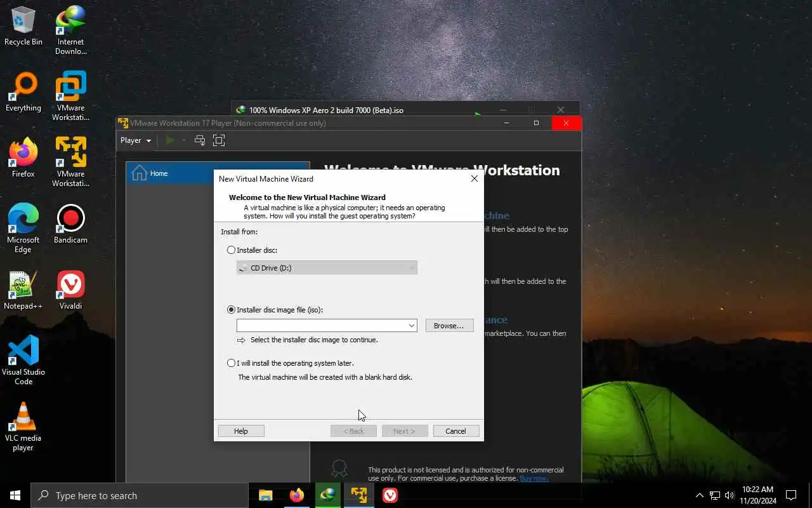Choose I will install the operating system later
The image size is (812, 508).
[x=231, y=363]
